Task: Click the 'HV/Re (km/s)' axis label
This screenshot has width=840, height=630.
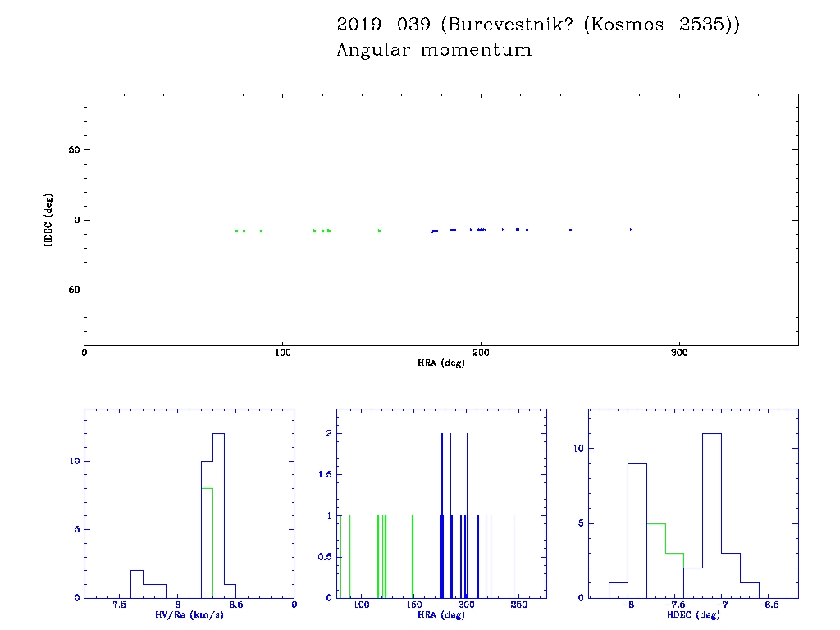Action: pos(188,614)
